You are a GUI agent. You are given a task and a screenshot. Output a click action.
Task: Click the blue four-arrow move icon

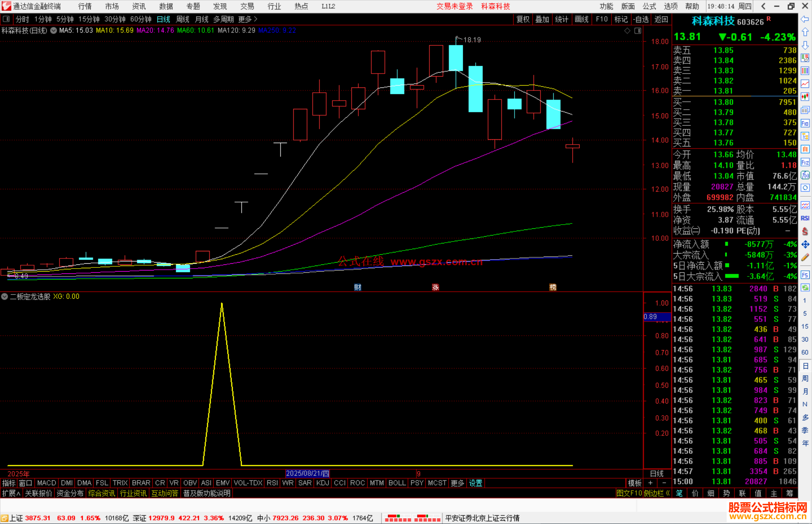point(805,245)
